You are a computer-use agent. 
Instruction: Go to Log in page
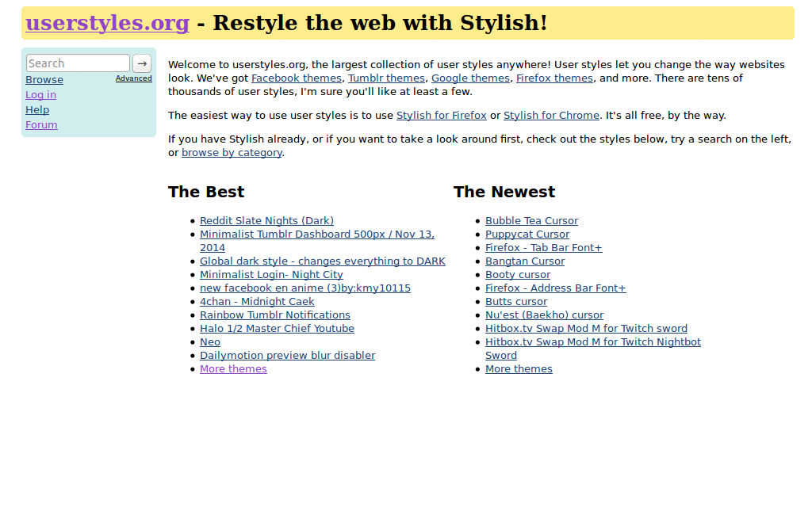[41, 94]
